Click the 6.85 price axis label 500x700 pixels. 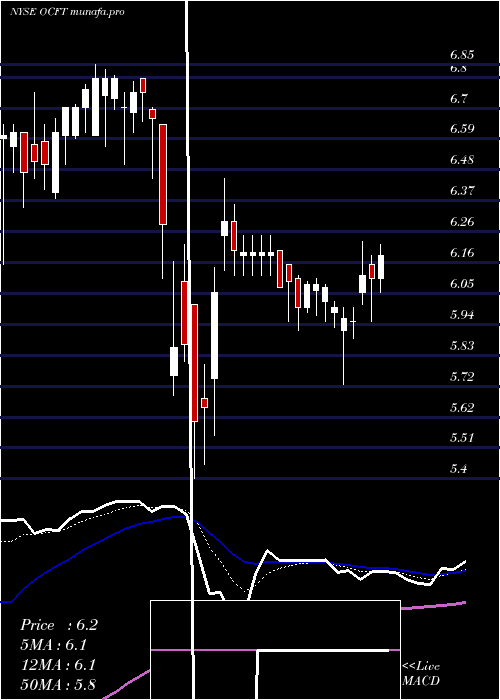tap(462, 56)
